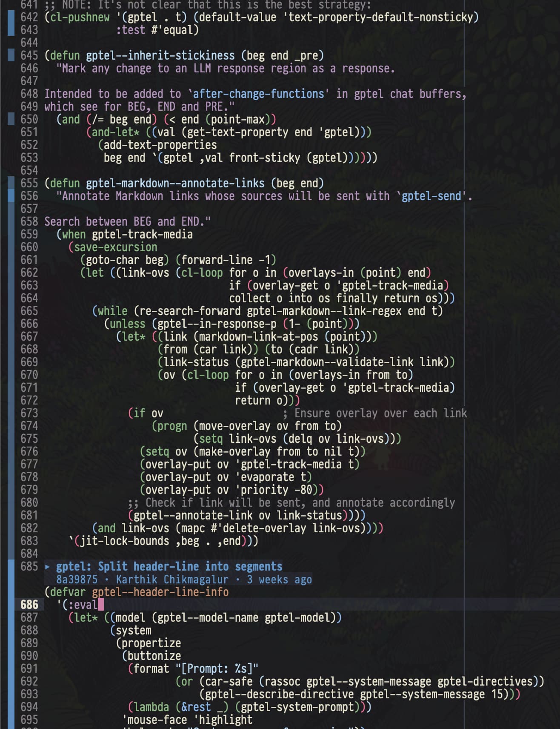Viewport: 560px width, 729px height.
Task: Click the 'mouse-face 'highlight property text
Action: click(x=187, y=720)
